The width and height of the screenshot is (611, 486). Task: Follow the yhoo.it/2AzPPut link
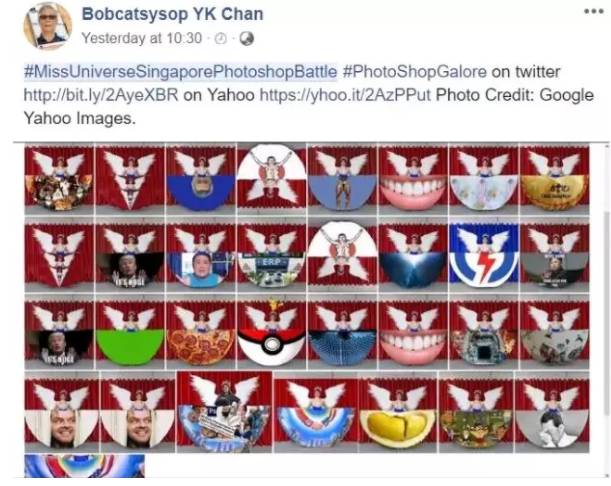coord(345,95)
